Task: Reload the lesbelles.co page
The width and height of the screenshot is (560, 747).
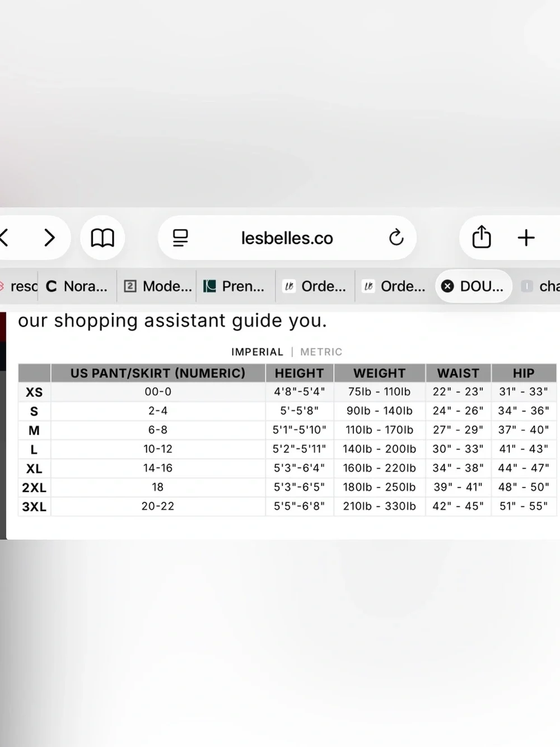Action: 396,238
